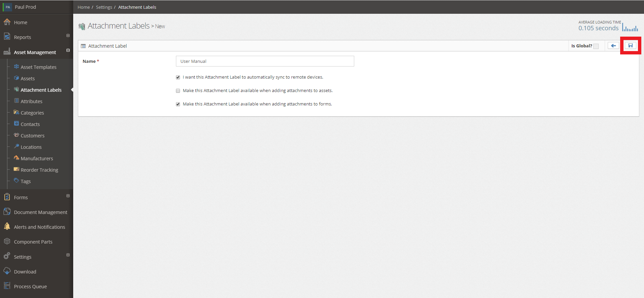The image size is (644, 298).
Task: Toggle the Is Global checkbox
Action: [596, 46]
